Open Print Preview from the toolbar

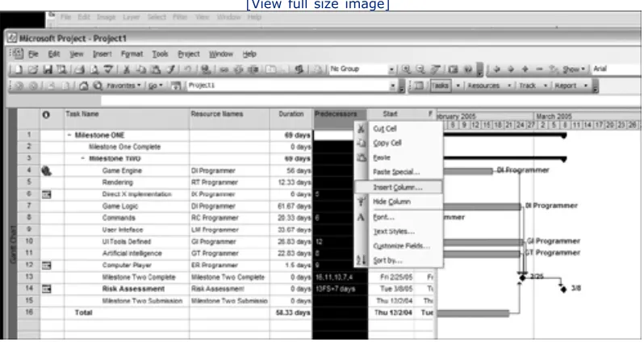coord(94,69)
